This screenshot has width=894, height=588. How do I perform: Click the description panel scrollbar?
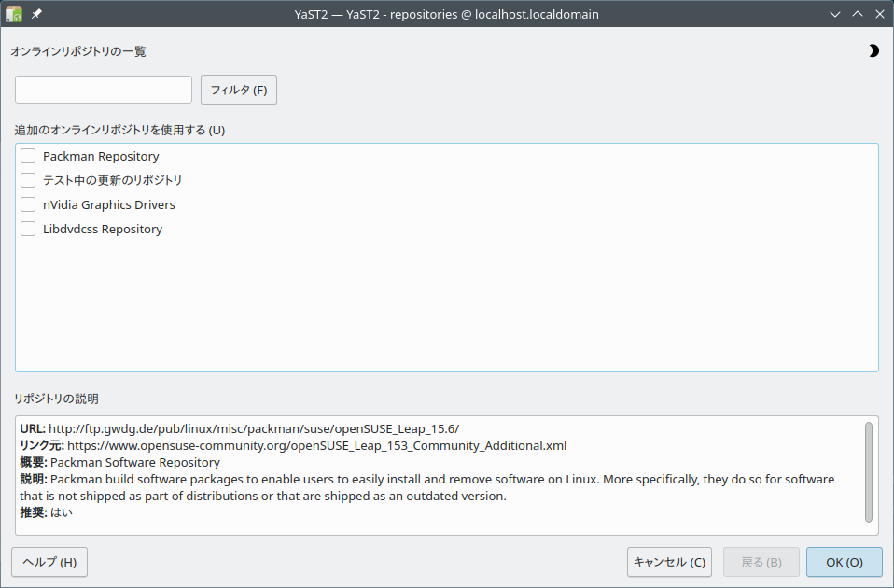(x=869, y=472)
